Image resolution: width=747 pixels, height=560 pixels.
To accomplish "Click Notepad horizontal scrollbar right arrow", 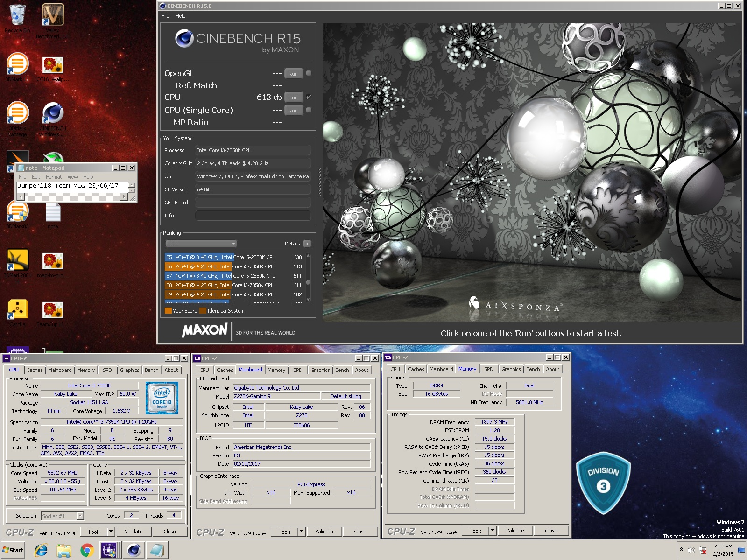I will pyautogui.click(x=124, y=197).
